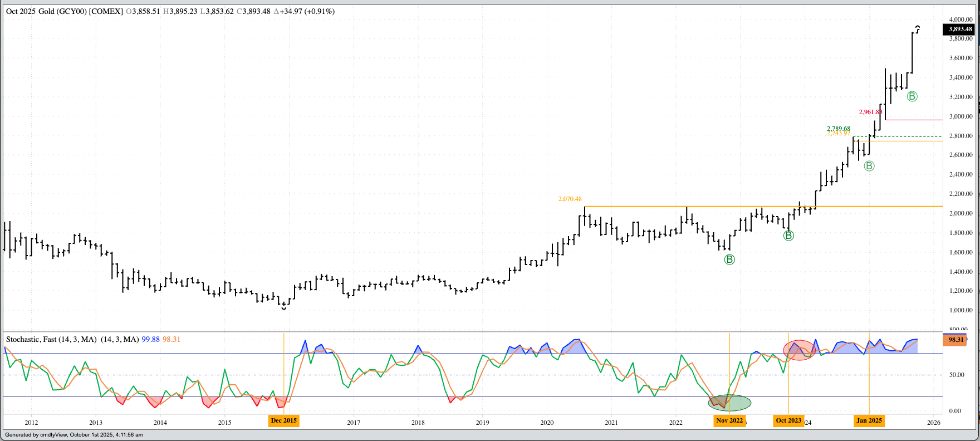Image resolution: width=980 pixels, height=441 pixels.
Task: Click the close value C3,893.48
Action: 254,11
